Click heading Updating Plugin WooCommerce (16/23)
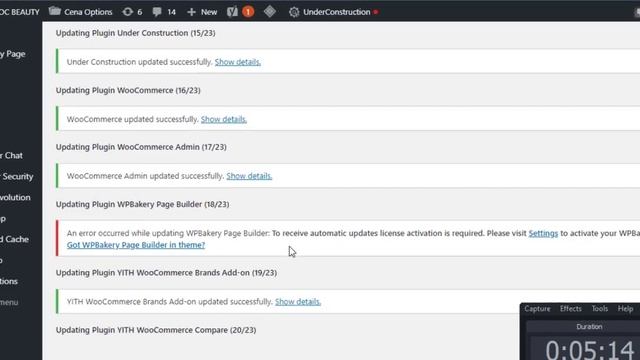 point(128,90)
